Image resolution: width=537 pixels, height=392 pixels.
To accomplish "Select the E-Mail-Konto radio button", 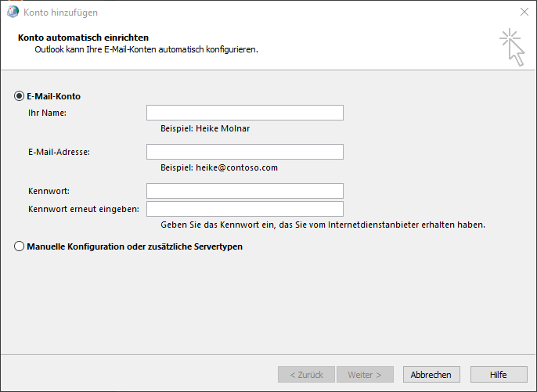I will click(20, 96).
